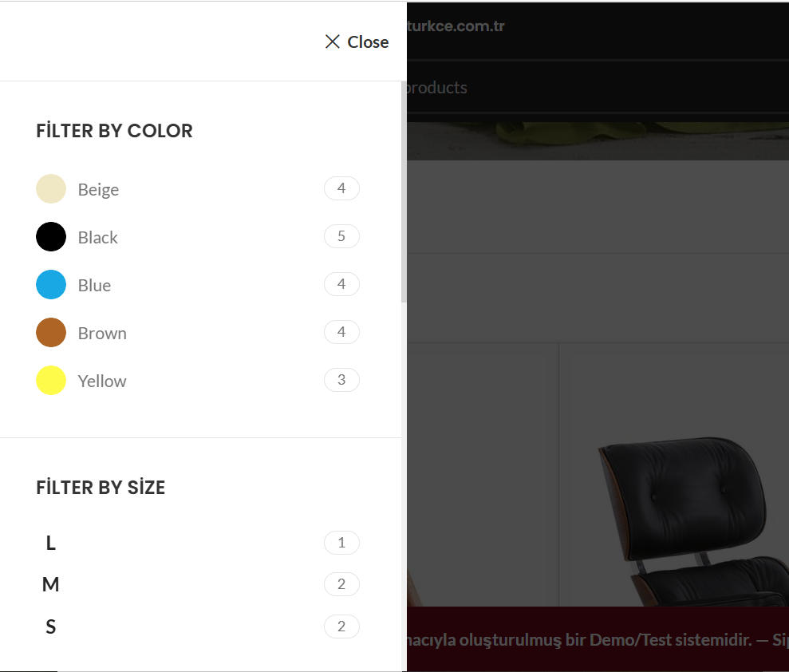Filter products by Yellow label
Screen dimensions: 789x672
[x=102, y=381]
